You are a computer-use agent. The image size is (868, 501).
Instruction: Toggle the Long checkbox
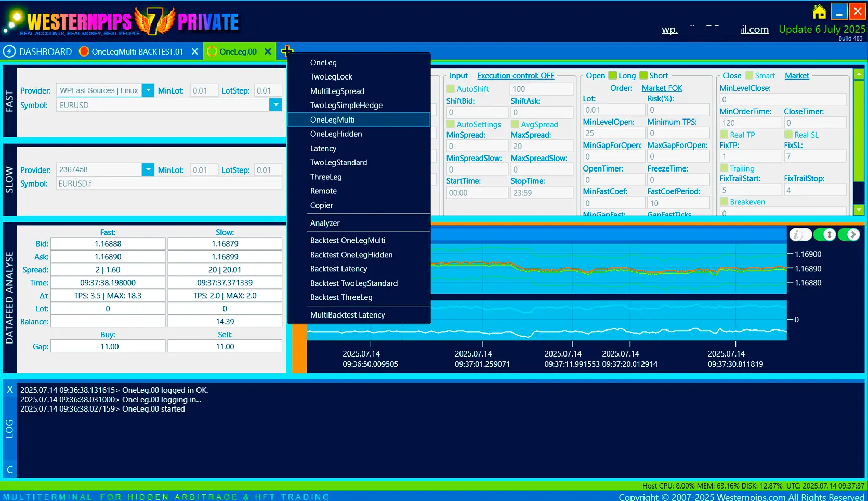[x=613, y=75]
